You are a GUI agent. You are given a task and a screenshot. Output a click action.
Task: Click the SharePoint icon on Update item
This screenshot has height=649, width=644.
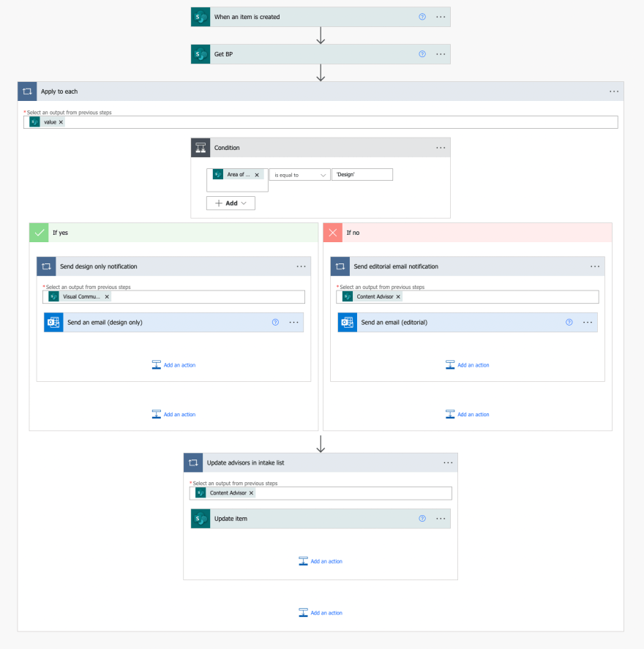click(x=201, y=519)
